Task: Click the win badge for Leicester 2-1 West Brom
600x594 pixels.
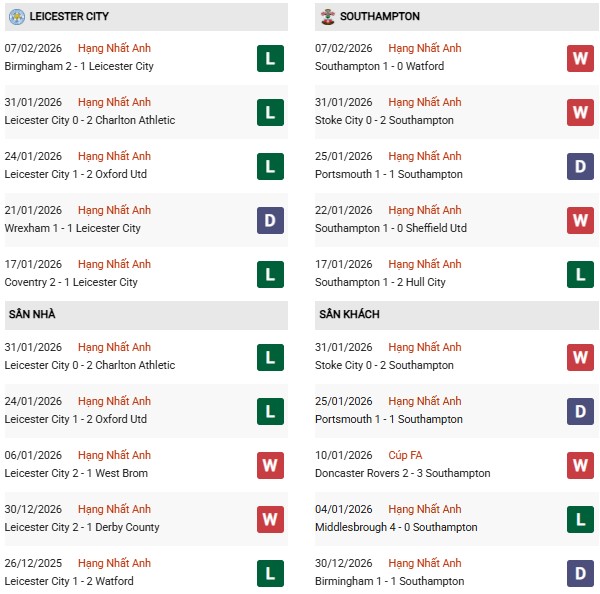Action: pos(270,465)
